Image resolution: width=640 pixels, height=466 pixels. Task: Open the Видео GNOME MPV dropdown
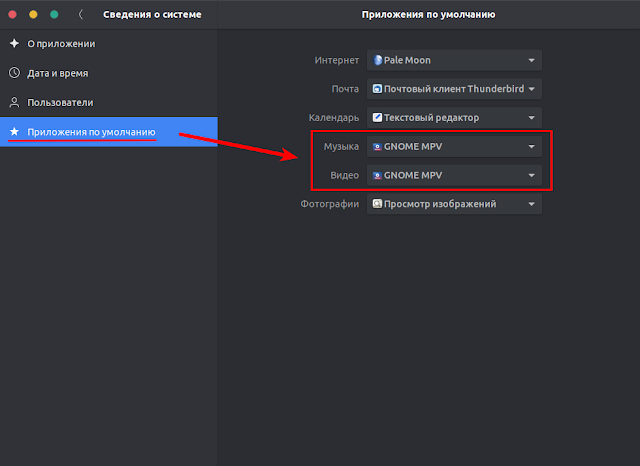tap(454, 175)
